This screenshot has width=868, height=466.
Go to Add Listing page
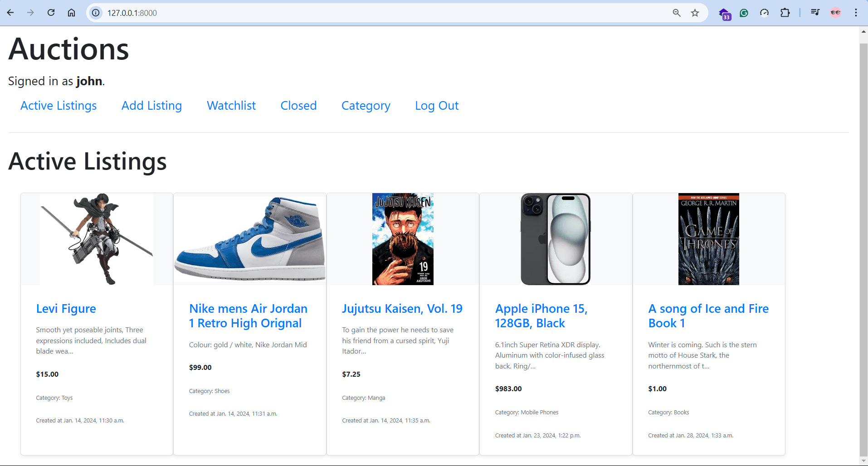[151, 106]
